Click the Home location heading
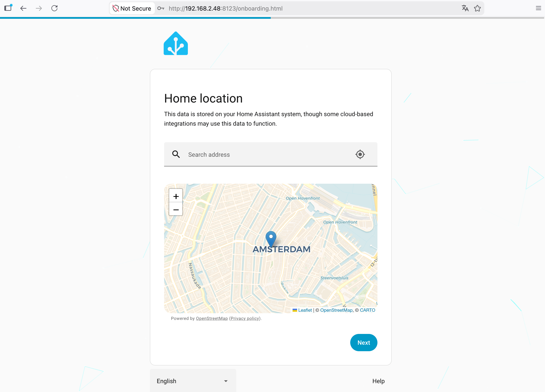 (x=203, y=98)
